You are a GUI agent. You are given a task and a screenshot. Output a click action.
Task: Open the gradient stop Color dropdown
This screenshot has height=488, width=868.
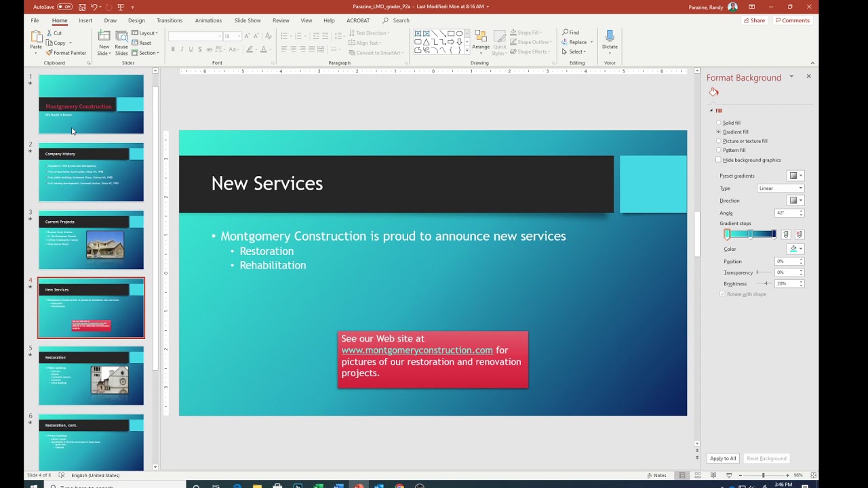pos(795,249)
